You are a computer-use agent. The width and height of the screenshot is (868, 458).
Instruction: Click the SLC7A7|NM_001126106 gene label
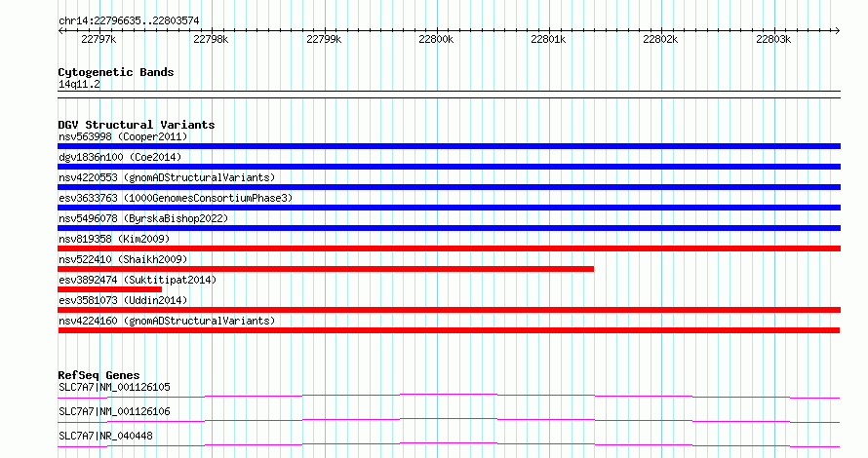click(114, 411)
